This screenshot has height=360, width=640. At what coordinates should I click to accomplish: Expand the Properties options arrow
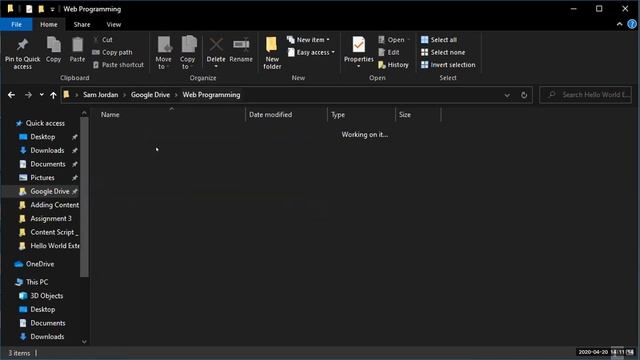coord(358,67)
